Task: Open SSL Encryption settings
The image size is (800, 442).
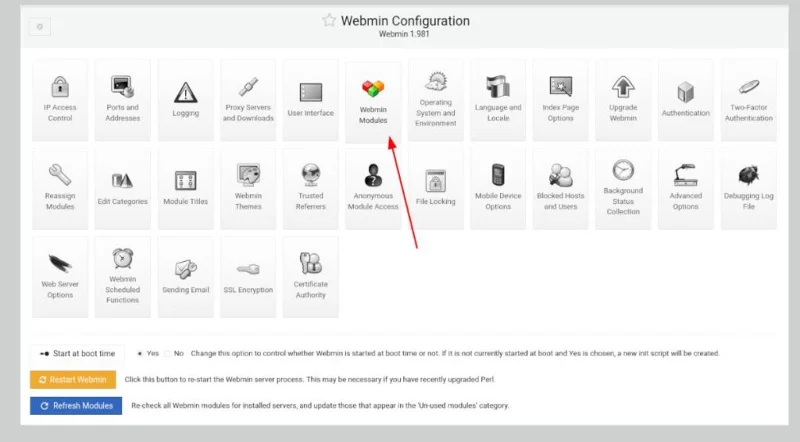Action: tap(248, 277)
